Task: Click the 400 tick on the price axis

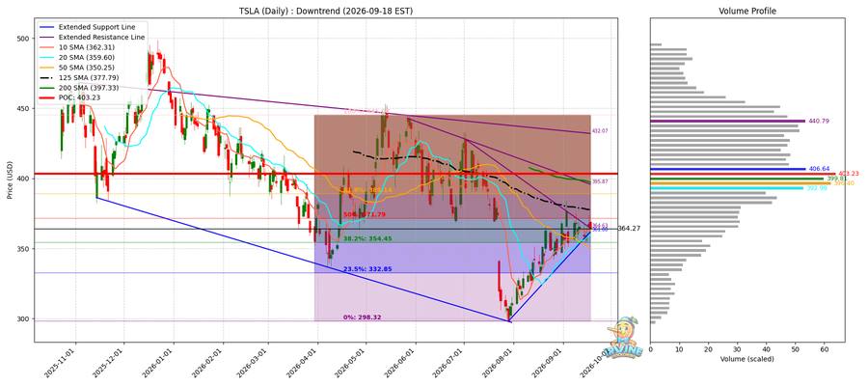Action: click(24, 179)
